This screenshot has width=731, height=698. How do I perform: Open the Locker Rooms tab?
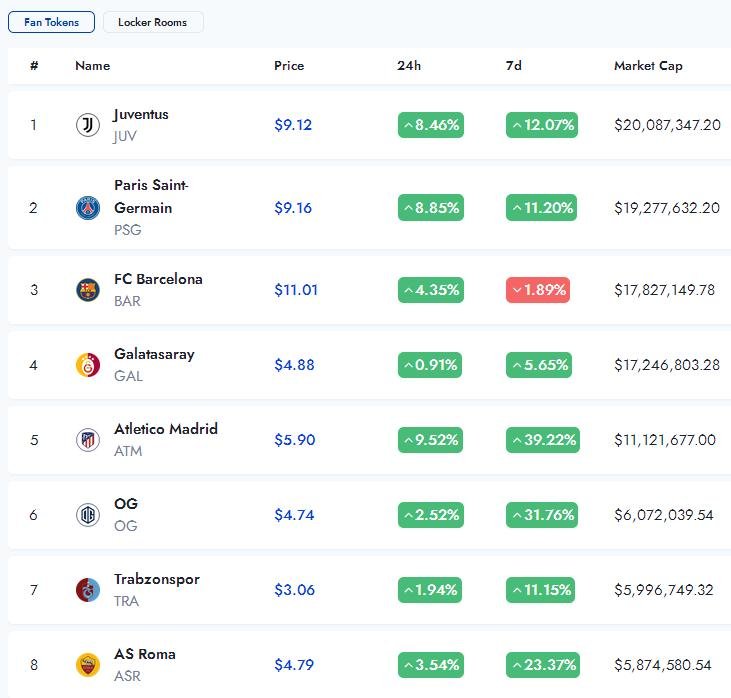point(153,22)
